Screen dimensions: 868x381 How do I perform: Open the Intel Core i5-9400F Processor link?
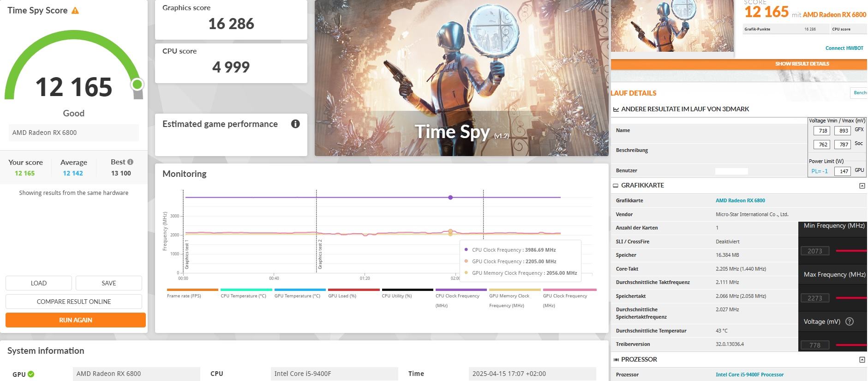point(749,375)
